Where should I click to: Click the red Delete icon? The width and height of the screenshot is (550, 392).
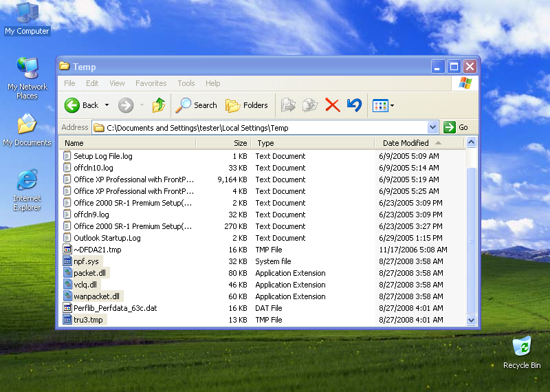click(333, 105)
